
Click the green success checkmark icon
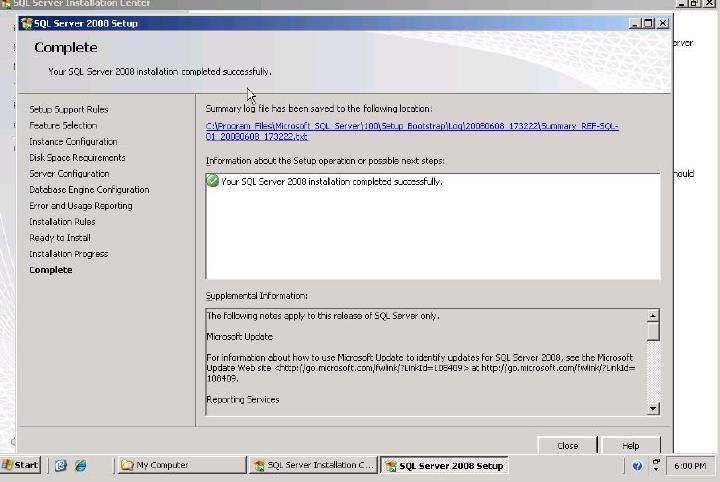point(212,181)
